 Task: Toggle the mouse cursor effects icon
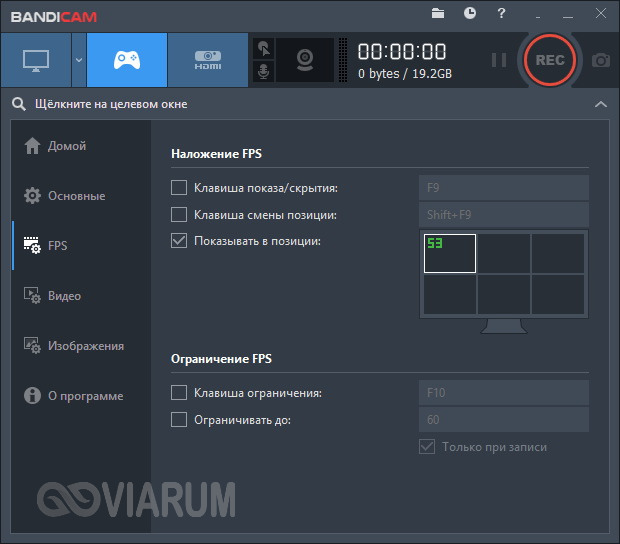[x=263, y=49]
